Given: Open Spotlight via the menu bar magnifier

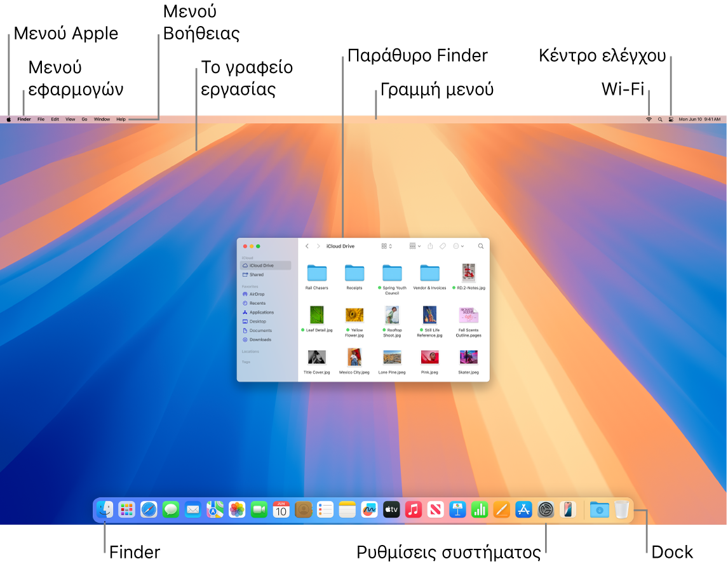Looking at the screenshot, I should [661, 119].
